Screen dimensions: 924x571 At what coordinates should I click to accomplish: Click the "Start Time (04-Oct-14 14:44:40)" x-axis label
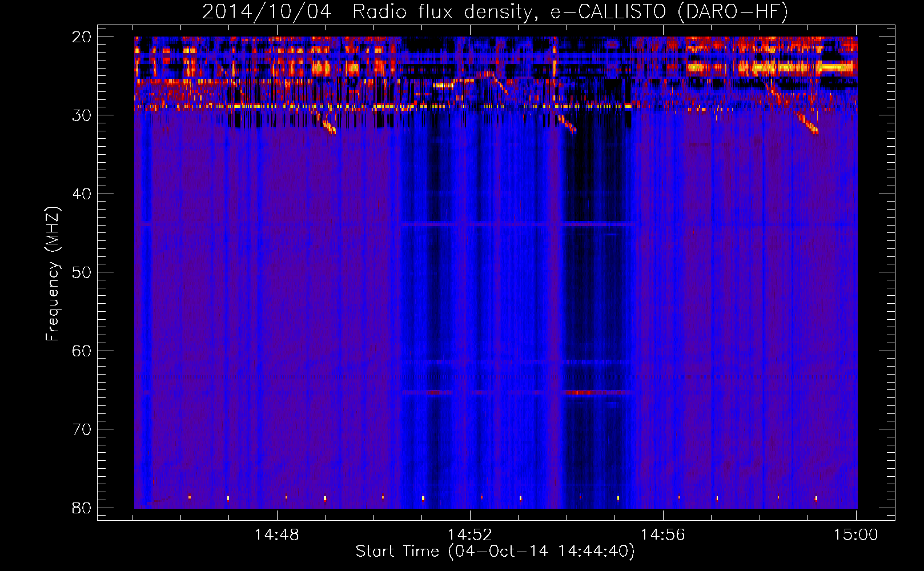pyautogui.click(x=495, y=552)
